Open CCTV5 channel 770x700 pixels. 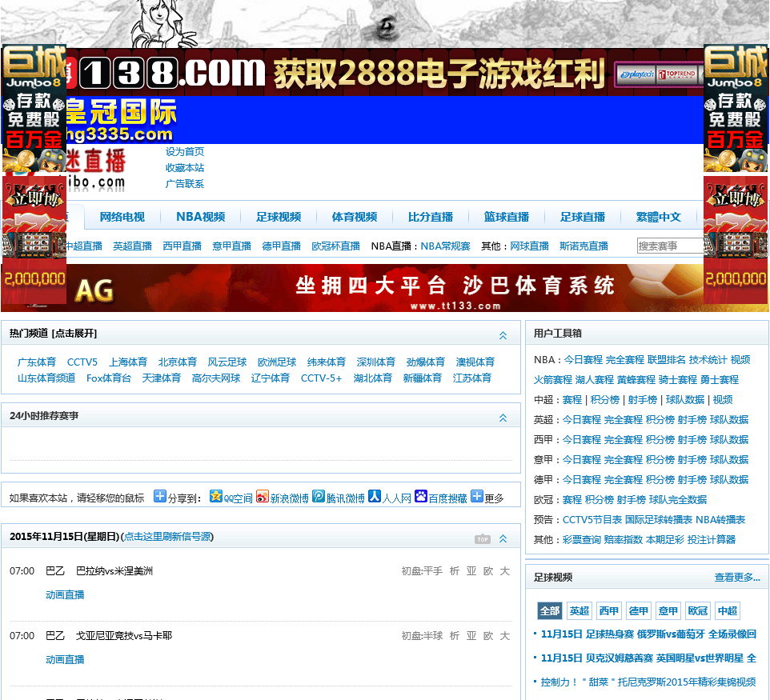point(82,362)
